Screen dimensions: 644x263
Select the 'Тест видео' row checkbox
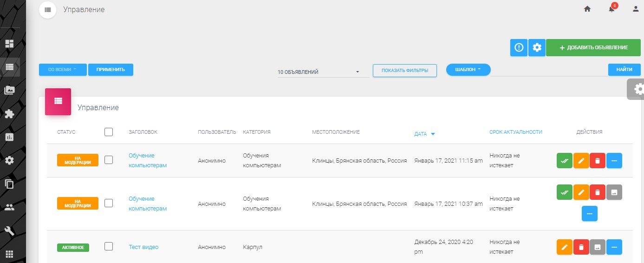109,247
